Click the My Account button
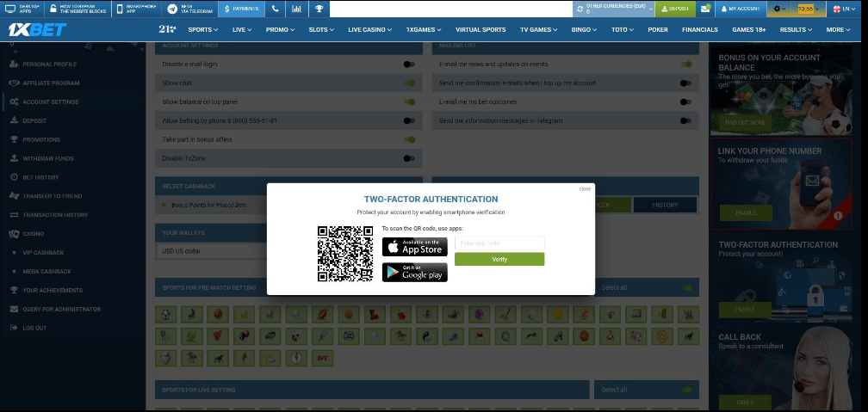Viewport: 868px width, 412px height. [741, 9]
